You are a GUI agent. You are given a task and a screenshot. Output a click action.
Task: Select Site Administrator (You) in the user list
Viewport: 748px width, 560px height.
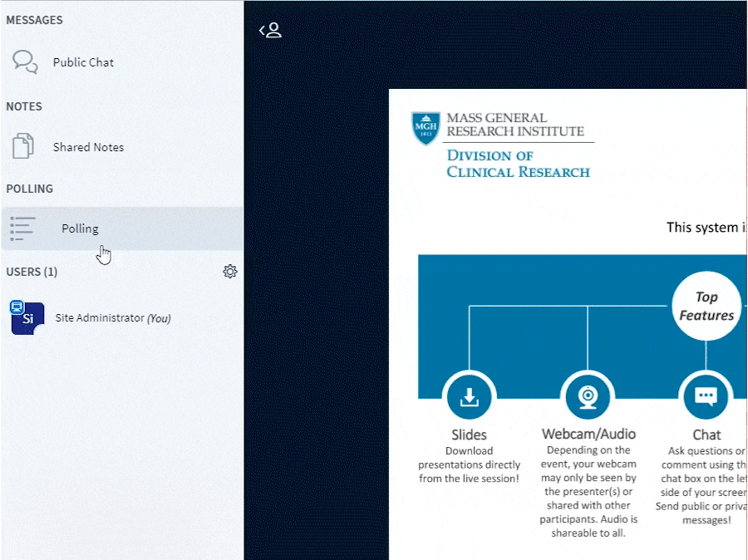112,318
